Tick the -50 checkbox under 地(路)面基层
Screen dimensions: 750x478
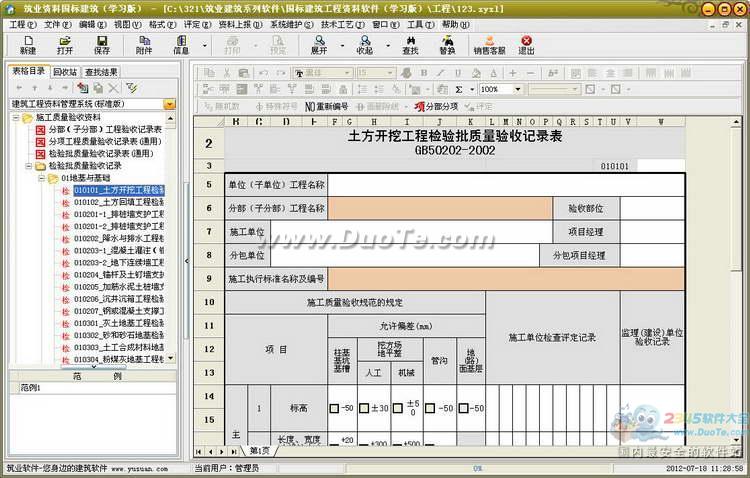click(463, 408)
